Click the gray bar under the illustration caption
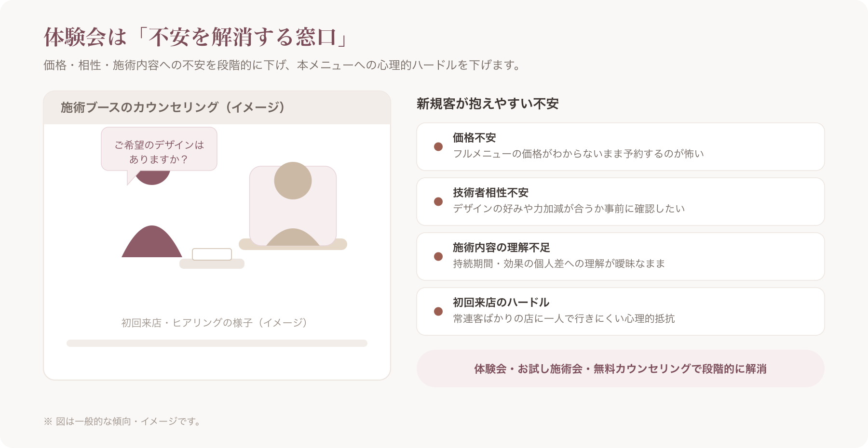The height and width of the screenshot is (448, 868). tap(217, 343)
